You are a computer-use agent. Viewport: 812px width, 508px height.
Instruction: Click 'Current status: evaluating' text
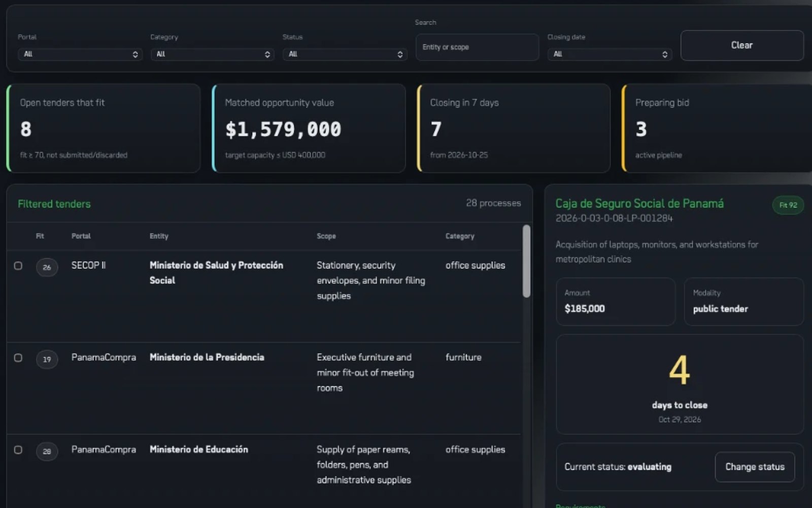[618, 467]
